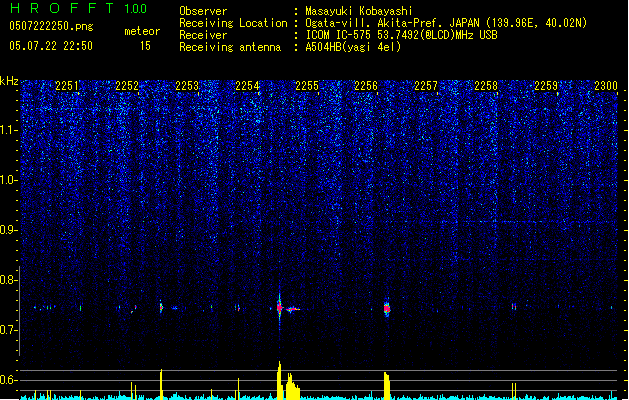Click the 0.9 kHz axis label

coord(8,230)
